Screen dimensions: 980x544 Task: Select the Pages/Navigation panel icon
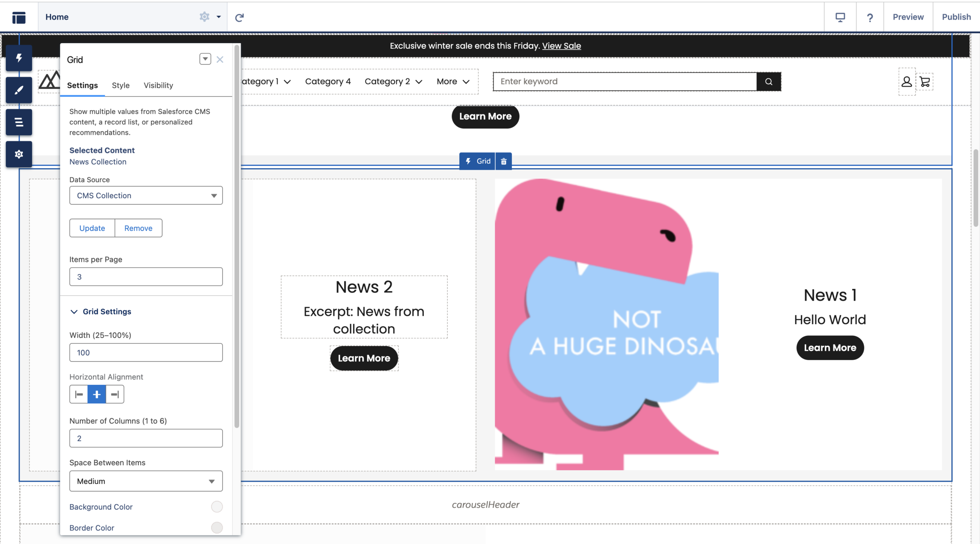19,122
